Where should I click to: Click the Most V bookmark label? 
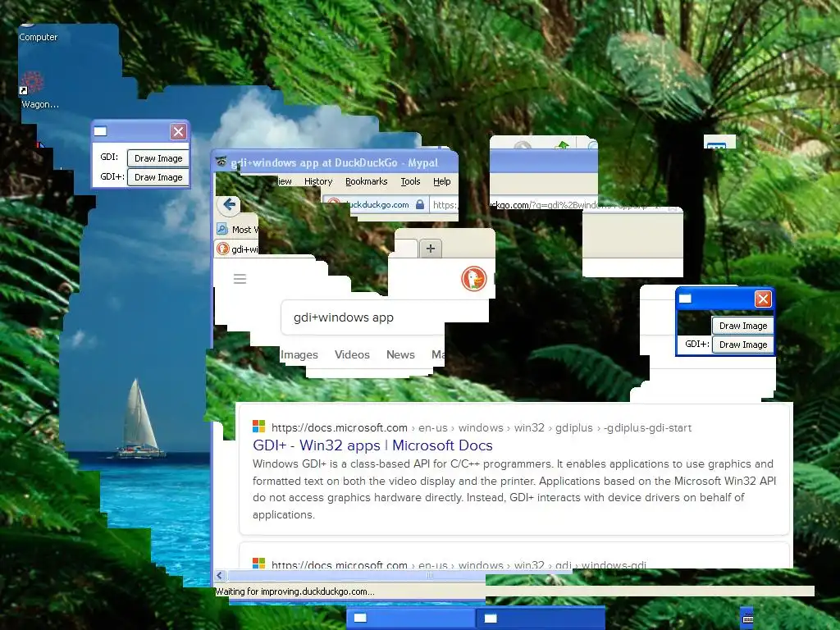(244, 230)
